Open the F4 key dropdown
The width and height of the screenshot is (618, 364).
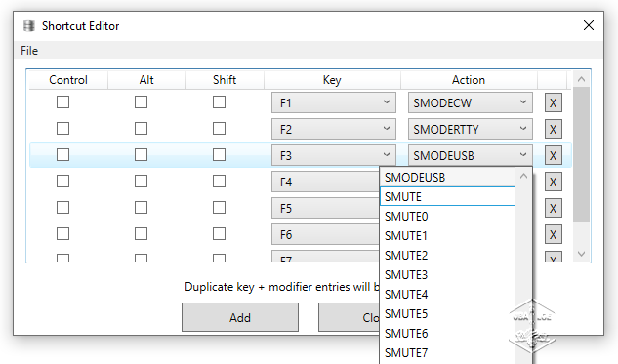[325, 182]
